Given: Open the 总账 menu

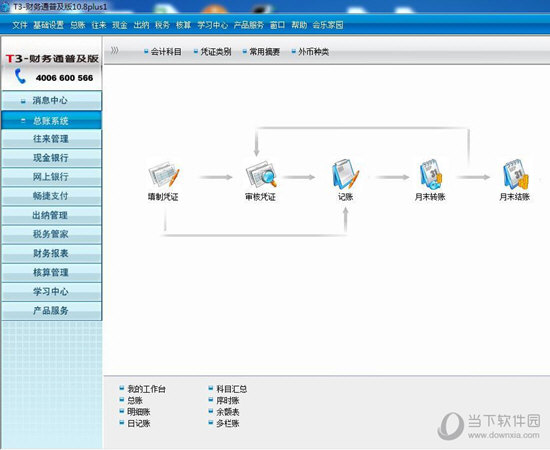Looking at the screenshot, I should (78, 25).
